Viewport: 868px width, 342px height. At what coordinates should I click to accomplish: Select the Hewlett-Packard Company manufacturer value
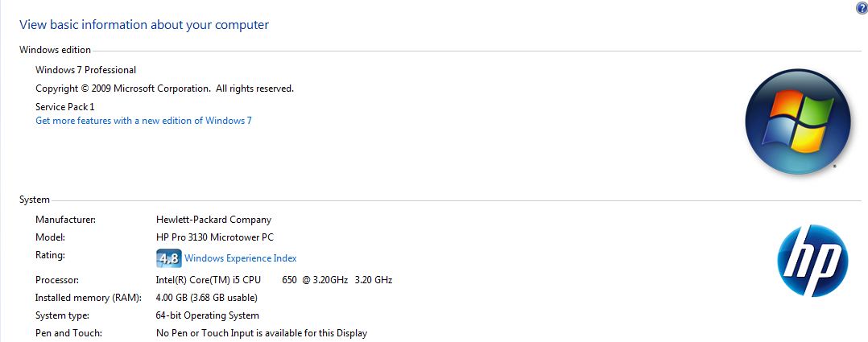[213, 220]
